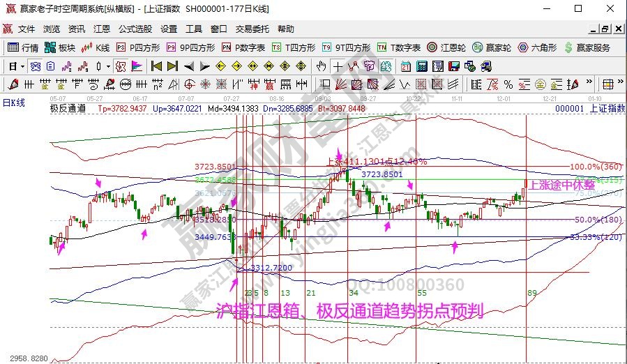The width and height of the screenshot is (627, 364).
Task: Open the 交易委托 menu
Action: [252, 29]
